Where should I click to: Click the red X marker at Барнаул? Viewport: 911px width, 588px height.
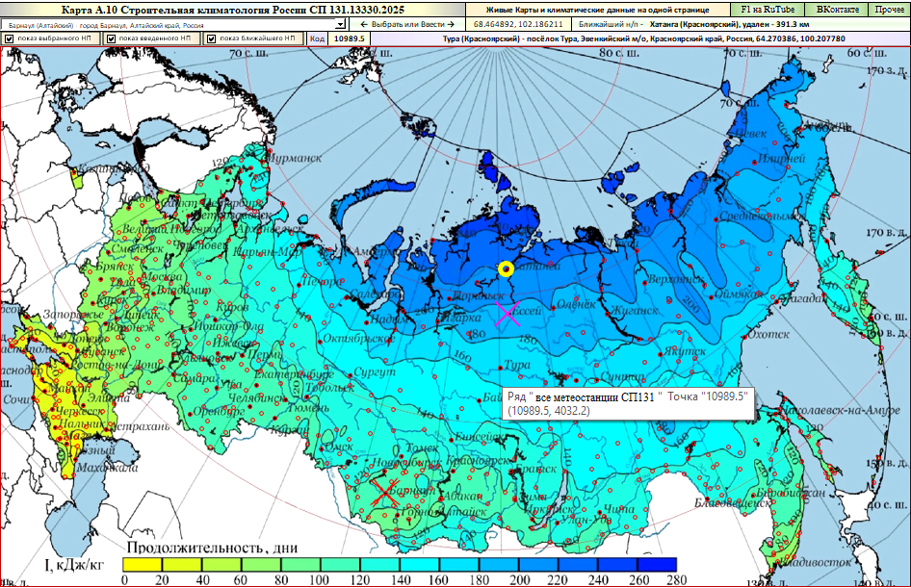click(x=386, y=494)
